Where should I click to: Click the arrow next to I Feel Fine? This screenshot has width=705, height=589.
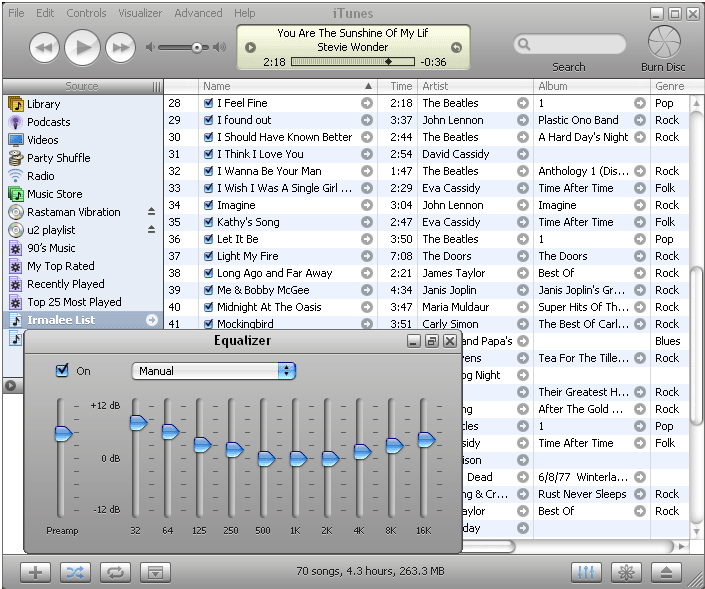(367, 103)
